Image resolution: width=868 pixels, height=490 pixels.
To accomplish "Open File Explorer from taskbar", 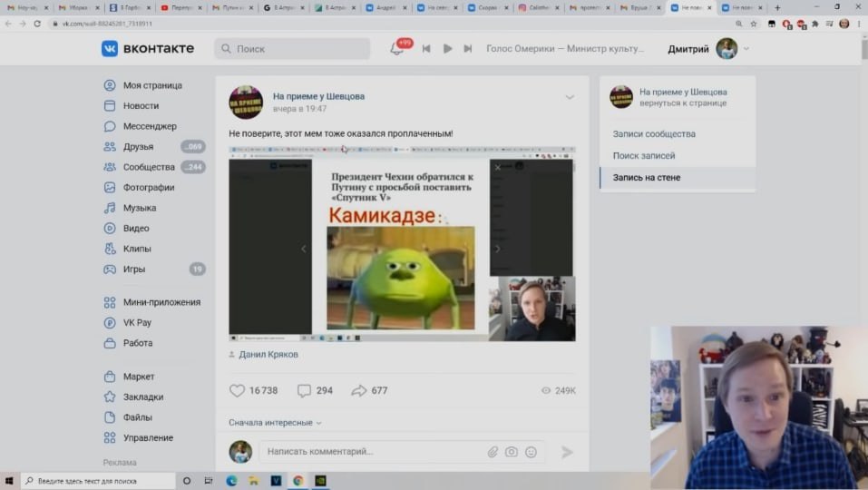I will point(254,481).
